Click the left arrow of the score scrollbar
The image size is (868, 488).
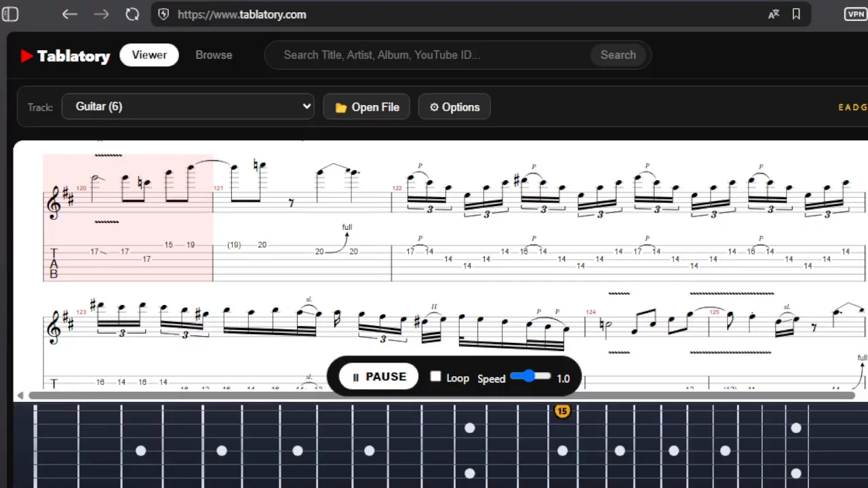(20, 395)
